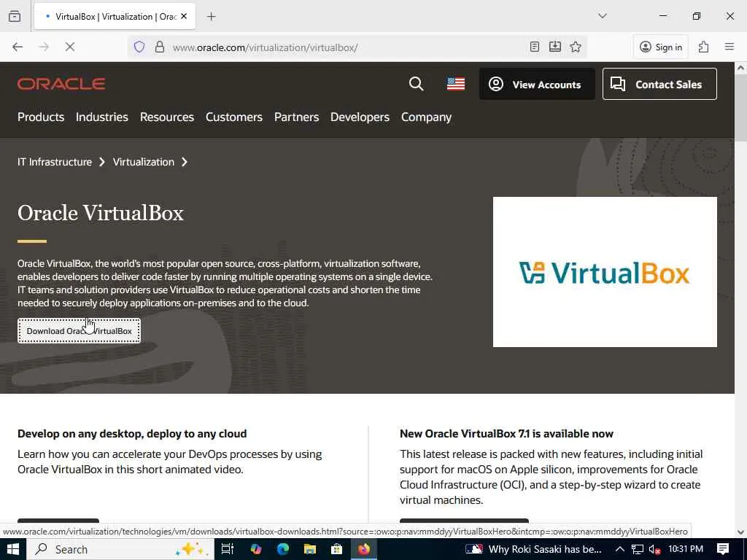Click Download Oracle VirtualBox button
Image resolution: width=747 pixels, height=560 pixels.
[79, 330]
